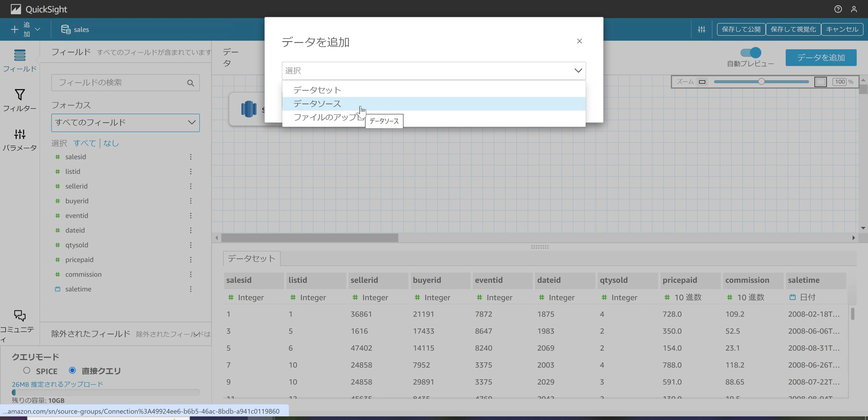Click the fit-to-screen zoom icon
The width and height of the screenshot is (868, 420).
click(x=821, y=82)
